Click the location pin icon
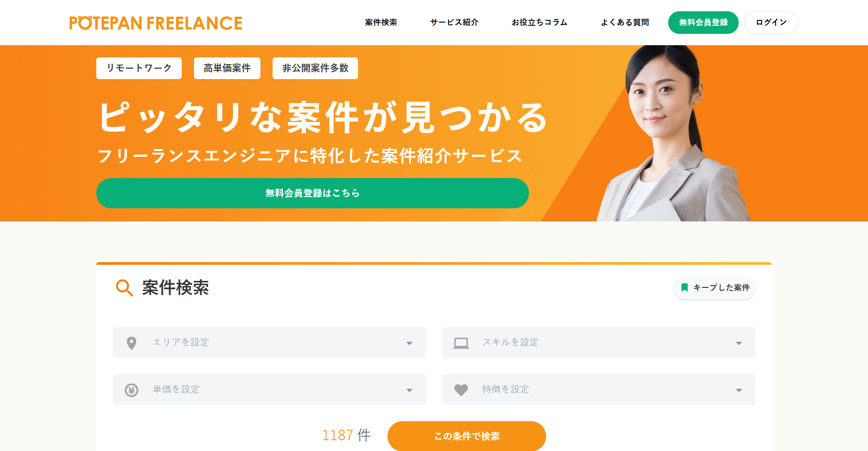The height and width of the screenshot is (451, 868). pos(132,343)
